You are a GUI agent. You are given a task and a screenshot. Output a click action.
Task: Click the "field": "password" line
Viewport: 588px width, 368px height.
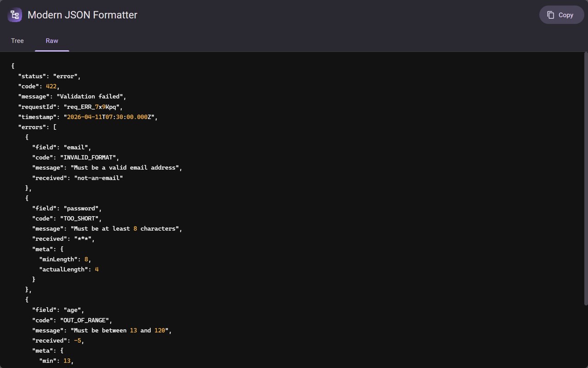tap(67, 208)
